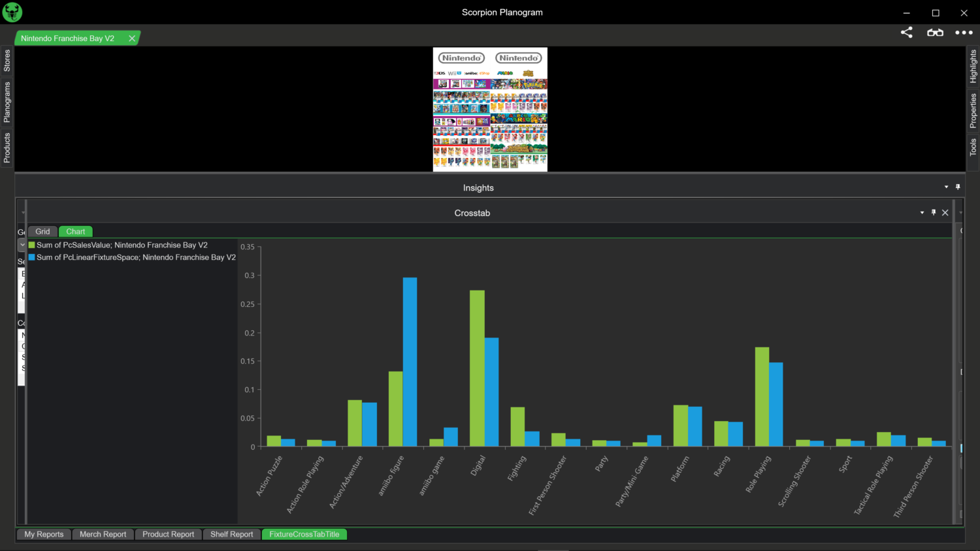The image size is (980, 551).
Task: Expand the dropdown beside the chart legend
Action: [22, 245]
